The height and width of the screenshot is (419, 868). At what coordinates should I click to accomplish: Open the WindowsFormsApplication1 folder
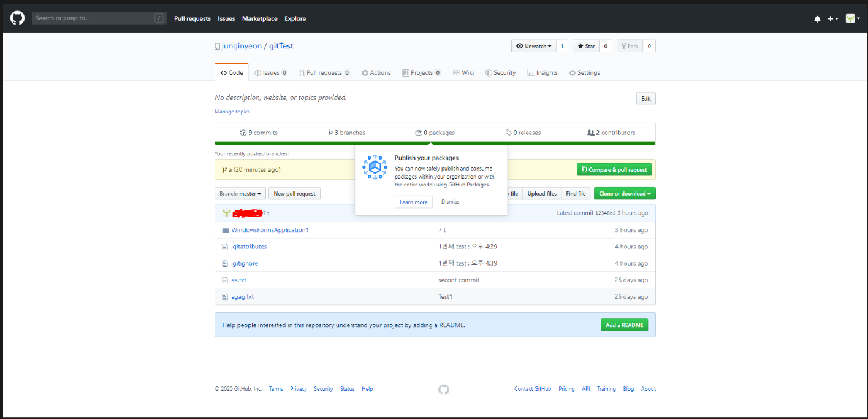(x=270, y=230)
